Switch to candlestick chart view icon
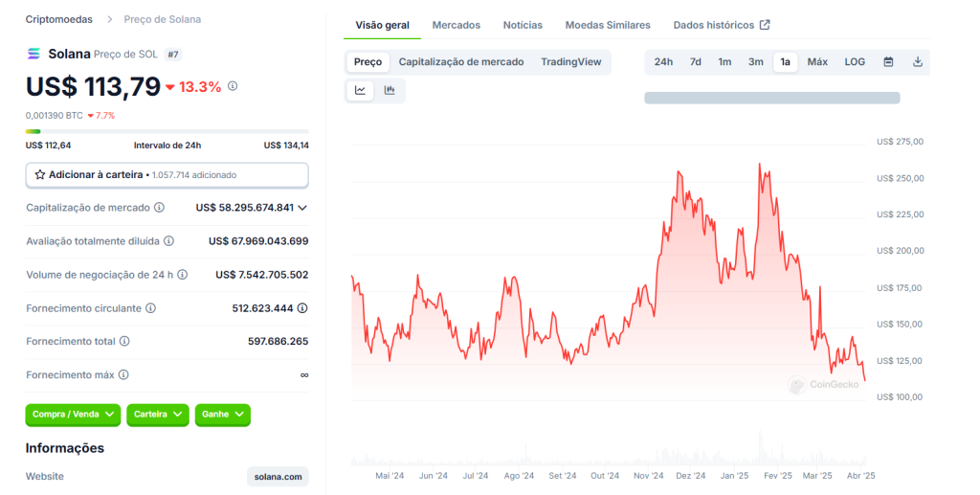 tap(390, 90)
